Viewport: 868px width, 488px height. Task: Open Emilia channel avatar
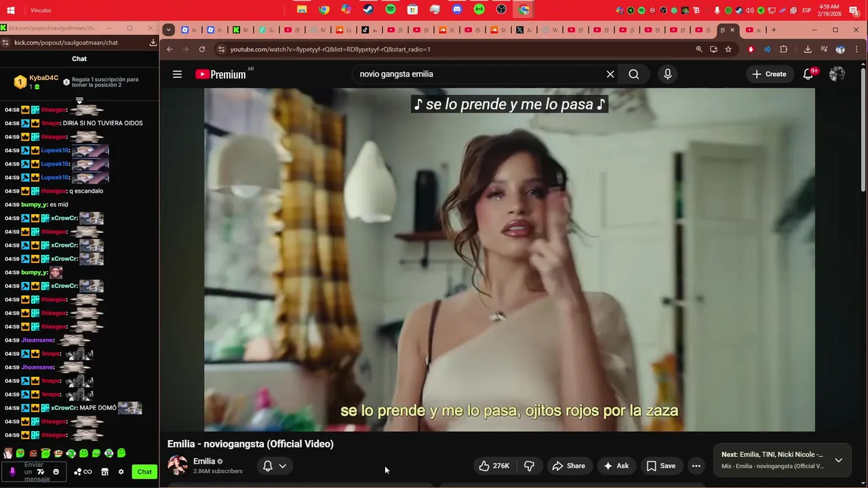click(x=178, y=466)
